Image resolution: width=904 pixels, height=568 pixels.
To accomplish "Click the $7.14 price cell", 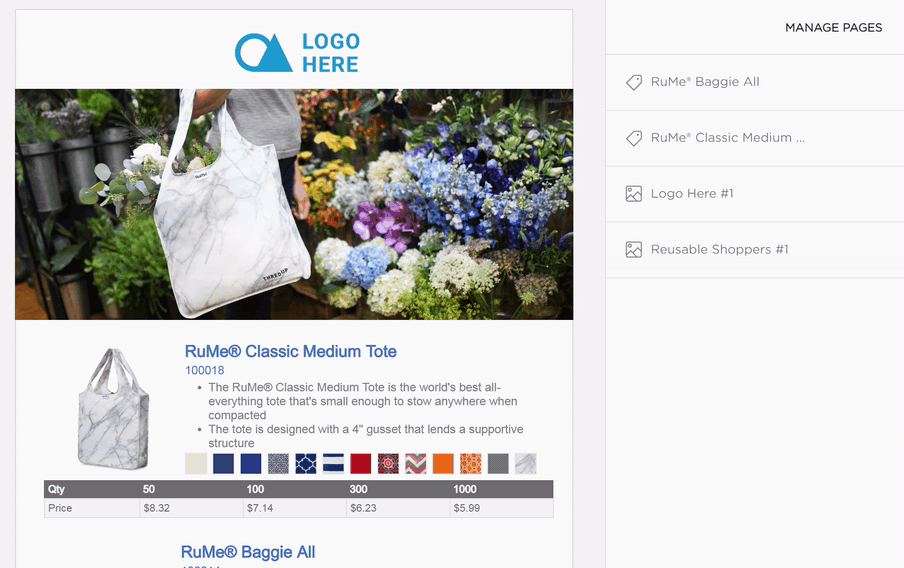I will coord(295,508).
